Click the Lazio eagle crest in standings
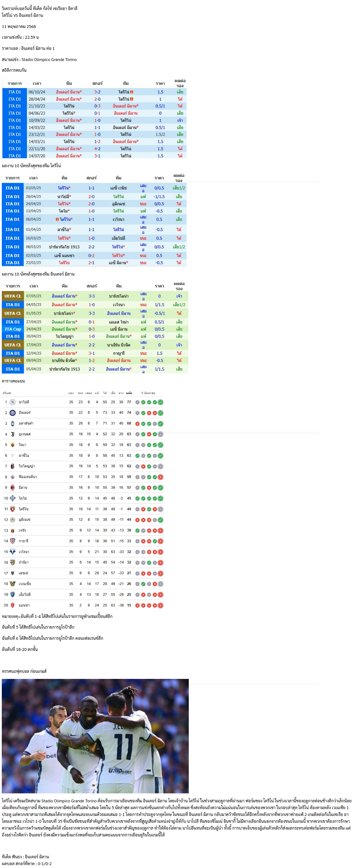 tap(13, 456)
